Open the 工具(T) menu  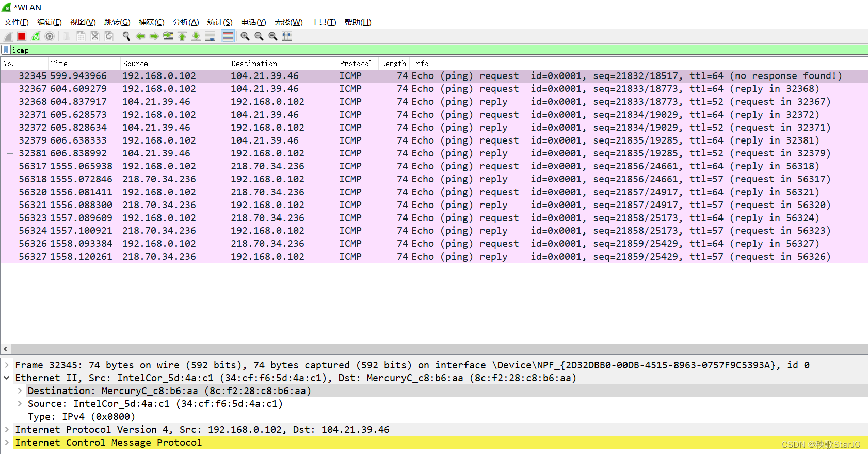coord(324,22)
